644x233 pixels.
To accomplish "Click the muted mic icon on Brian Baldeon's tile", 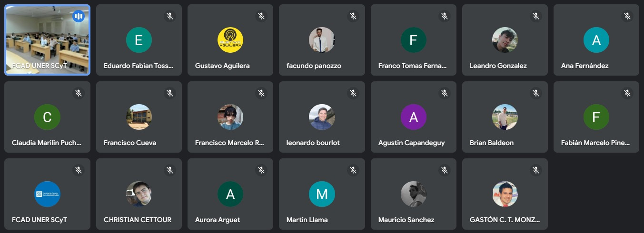I will [536, 93].
